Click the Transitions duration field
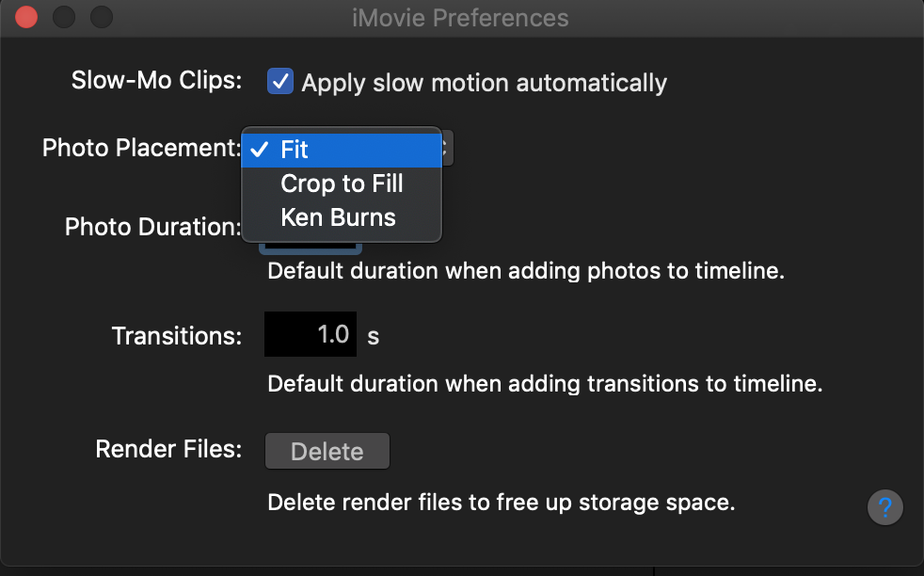Screen dimensions: 924x576 311,334
